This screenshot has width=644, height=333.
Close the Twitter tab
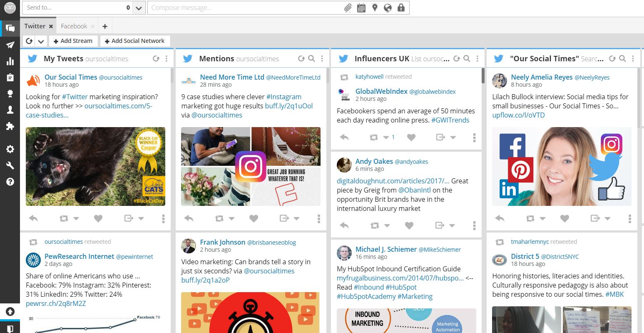point(51,26)
